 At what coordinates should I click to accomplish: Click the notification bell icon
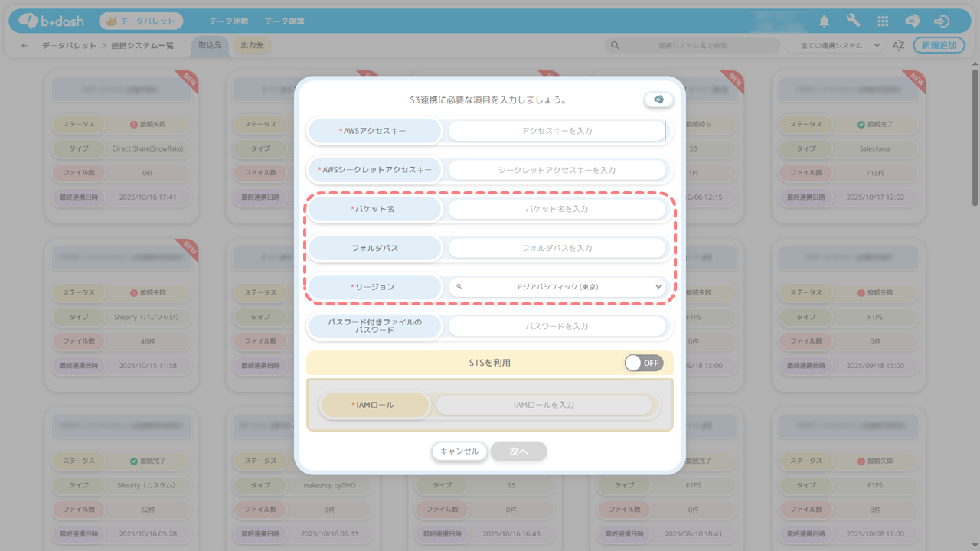[825, 21]
